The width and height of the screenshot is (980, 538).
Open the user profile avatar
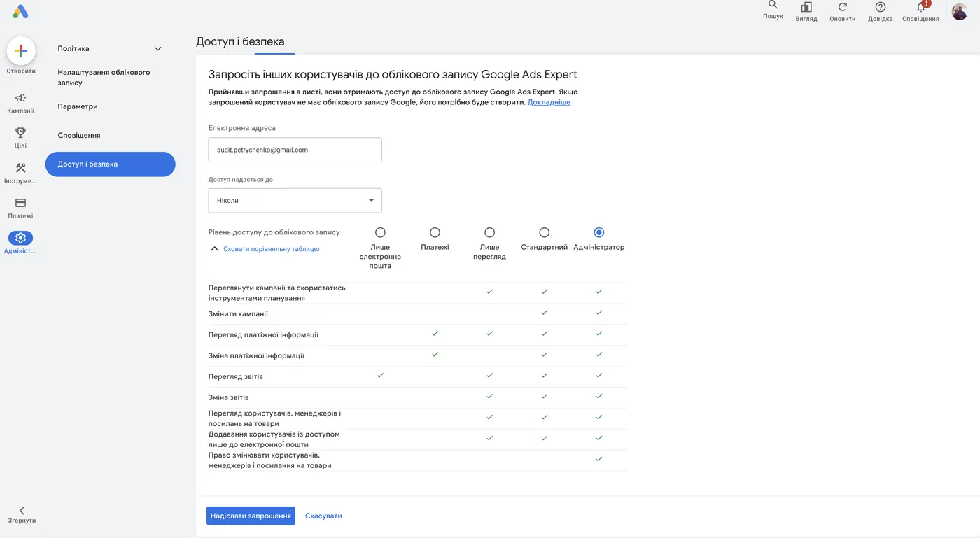point(960,11)
